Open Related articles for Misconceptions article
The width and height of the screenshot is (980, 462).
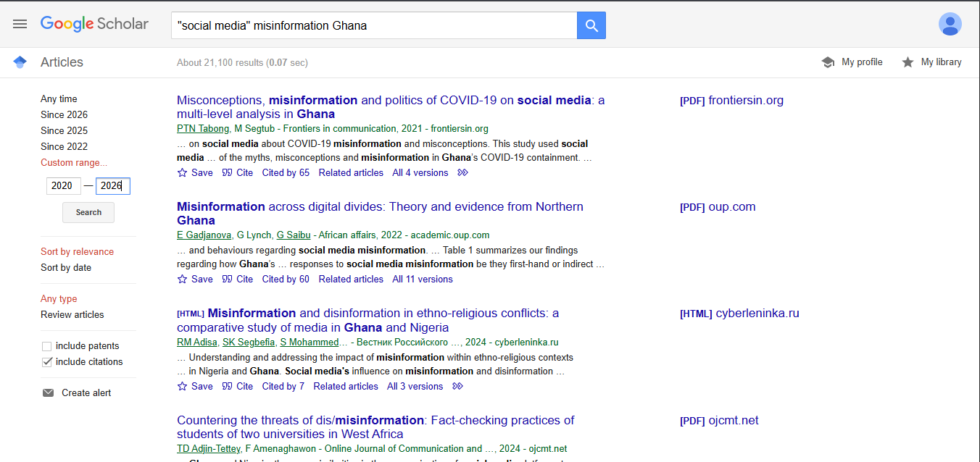pyautogui.click(x=351, y=172)
